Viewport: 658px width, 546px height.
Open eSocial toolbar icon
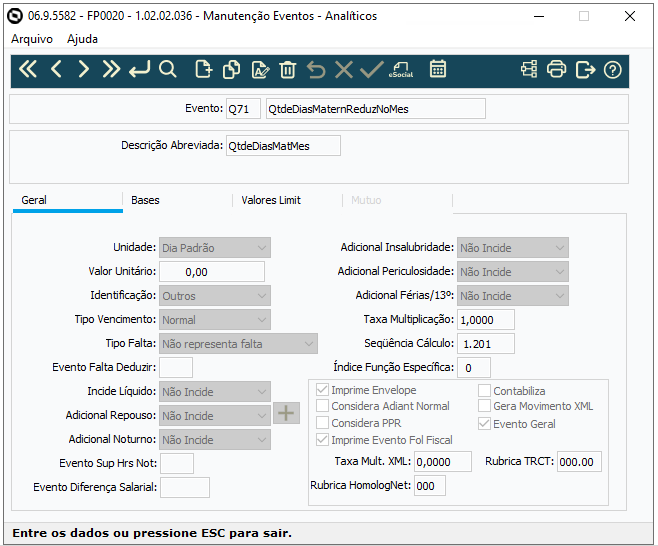[401, 69]
